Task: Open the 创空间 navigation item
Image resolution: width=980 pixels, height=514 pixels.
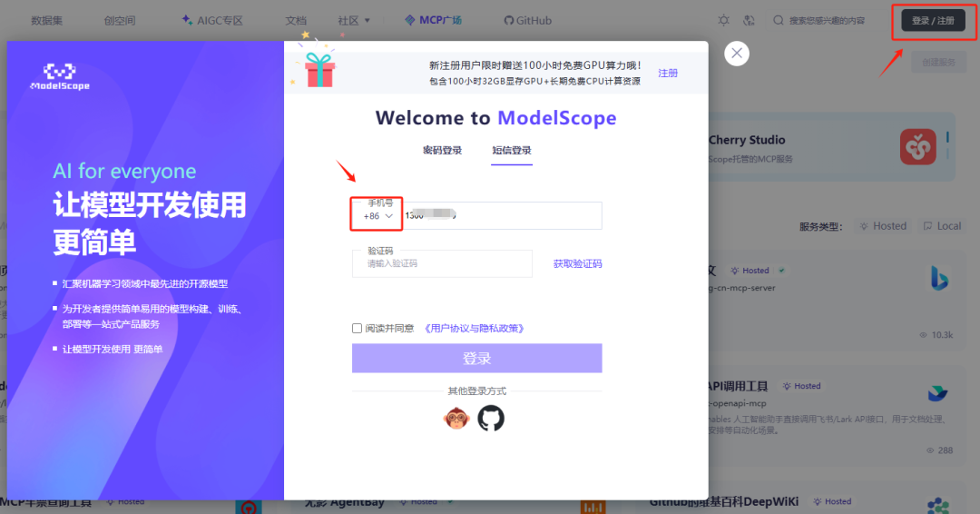Action: [x=120, y=21]
